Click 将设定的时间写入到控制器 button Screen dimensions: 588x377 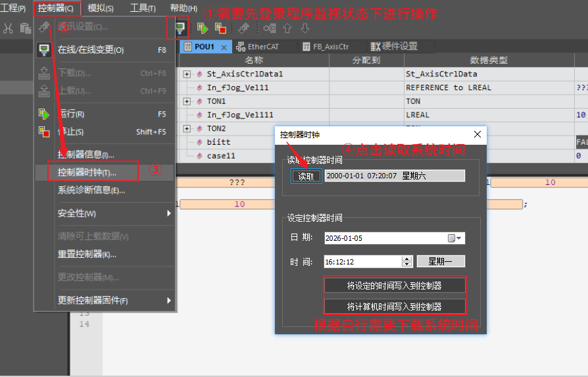point(394,286)
